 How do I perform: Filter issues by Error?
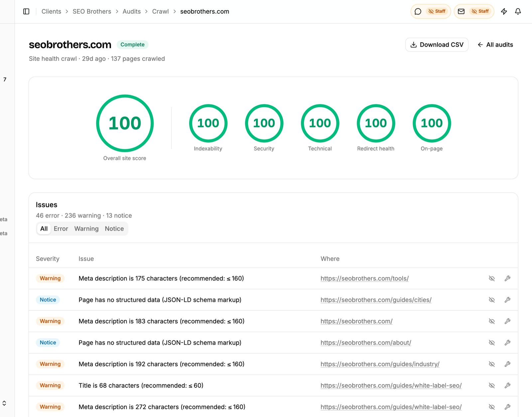pyautogui.click(x=61, y=229)
